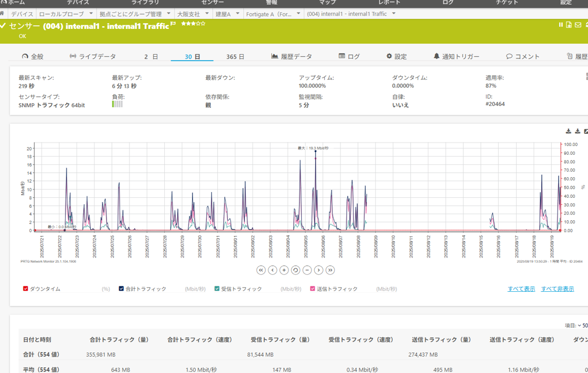This screenshot has width=588, height=373.
Task: Open the 警報 main menu
Action: (x=272, y=2)
